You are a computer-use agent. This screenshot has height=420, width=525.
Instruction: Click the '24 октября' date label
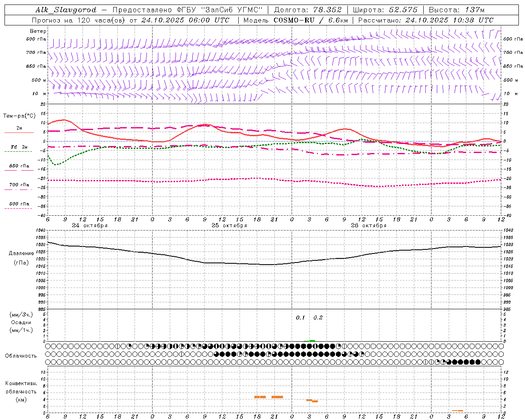(90, 226)
